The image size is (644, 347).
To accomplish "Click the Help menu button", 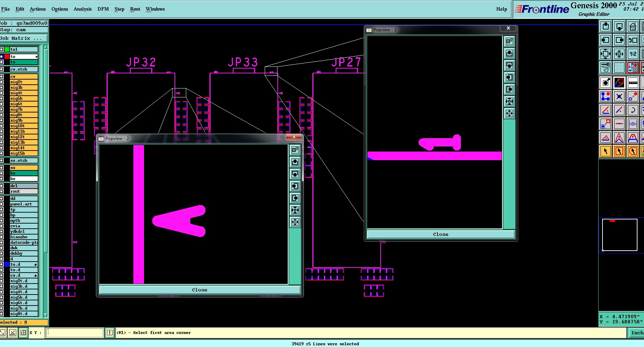I will 501,9.
